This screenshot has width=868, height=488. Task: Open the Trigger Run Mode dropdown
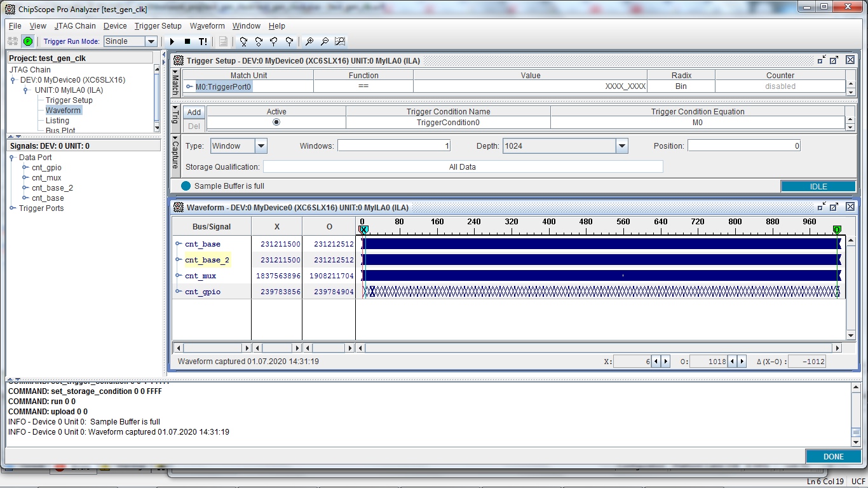point(151,41)
